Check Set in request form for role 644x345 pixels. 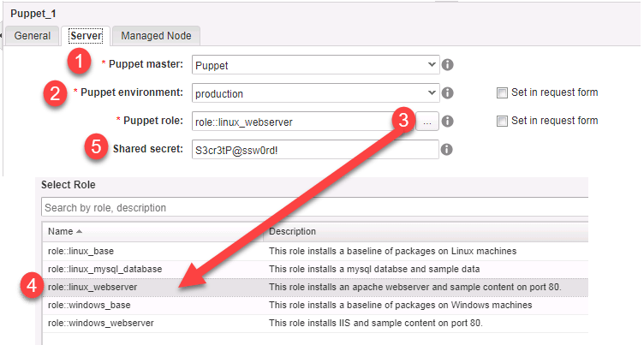tap(502, 122)
